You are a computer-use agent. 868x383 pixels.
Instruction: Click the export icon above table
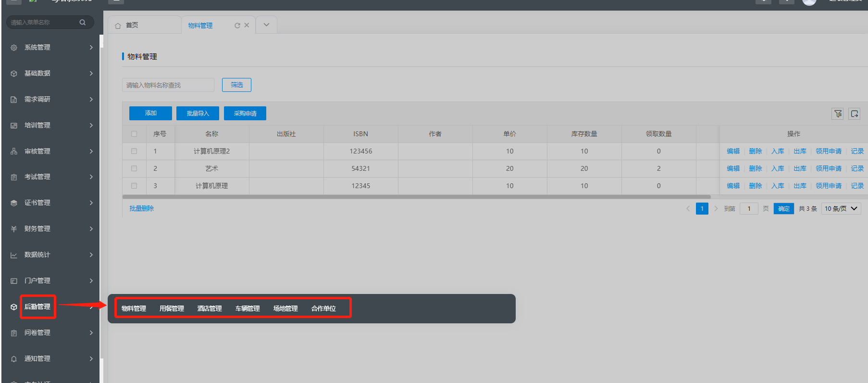coord(854,114)
